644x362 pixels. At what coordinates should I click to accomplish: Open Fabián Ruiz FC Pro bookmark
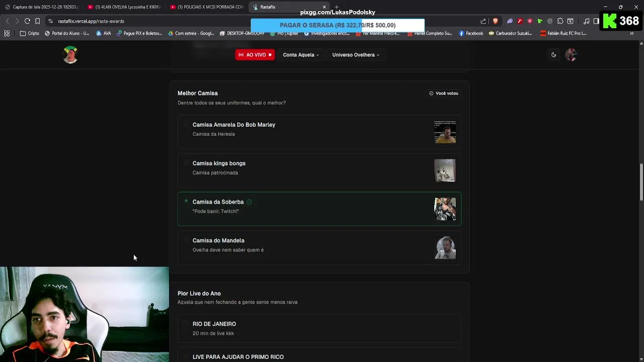[563, 33]
